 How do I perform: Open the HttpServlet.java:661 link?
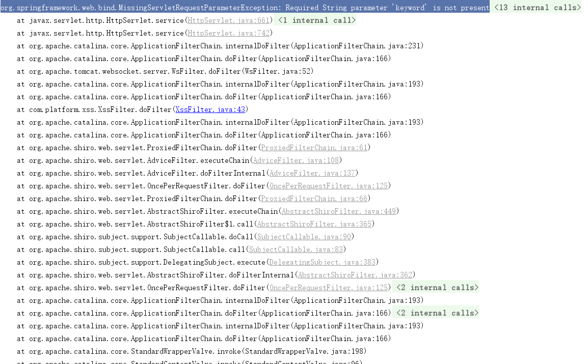point(228,20)
